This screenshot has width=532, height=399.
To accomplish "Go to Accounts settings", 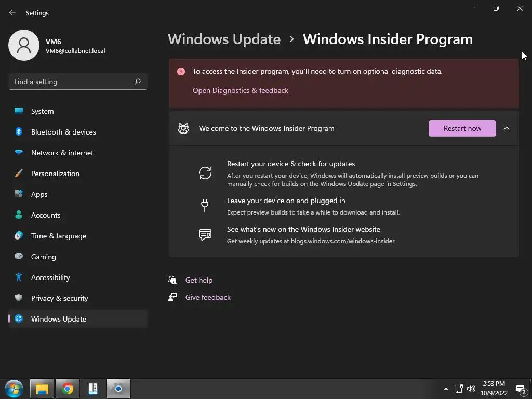I will coord(78,215).
